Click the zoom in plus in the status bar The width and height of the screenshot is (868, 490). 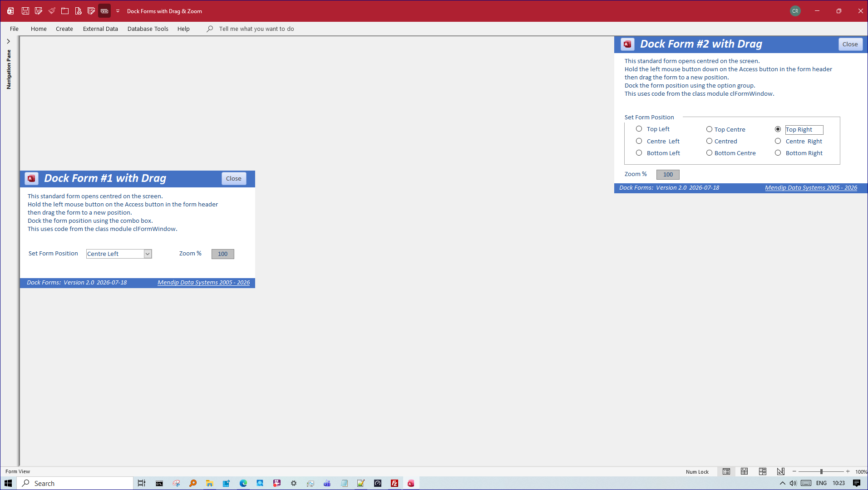point(848,471)
